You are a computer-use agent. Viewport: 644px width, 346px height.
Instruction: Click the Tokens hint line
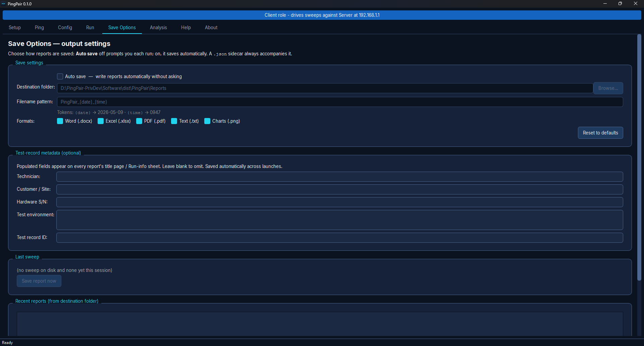click(x=109, y=112)
